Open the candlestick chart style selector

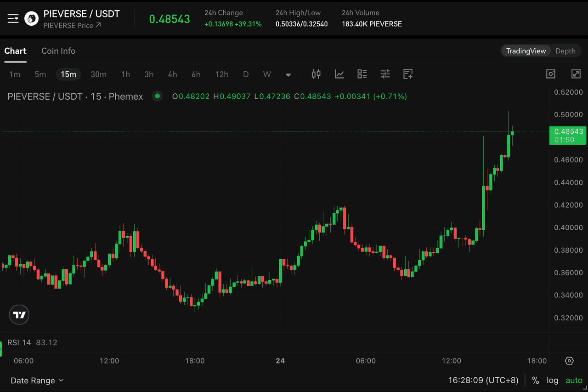[316, 74]
